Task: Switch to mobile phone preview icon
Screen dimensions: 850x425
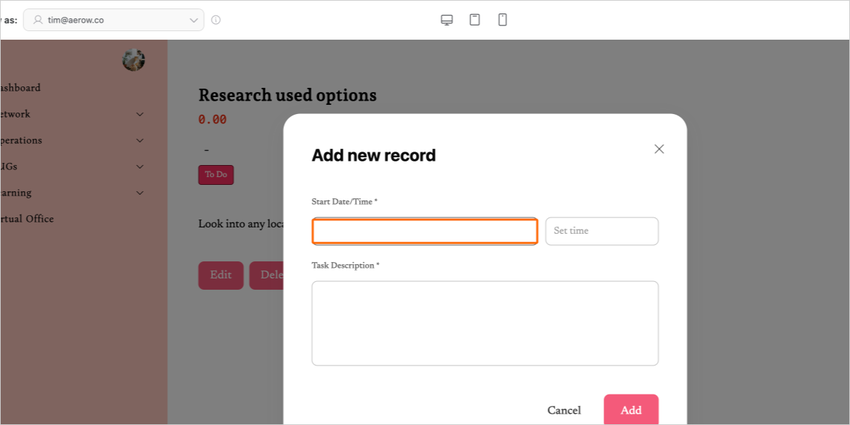Action: pos(503,20)
